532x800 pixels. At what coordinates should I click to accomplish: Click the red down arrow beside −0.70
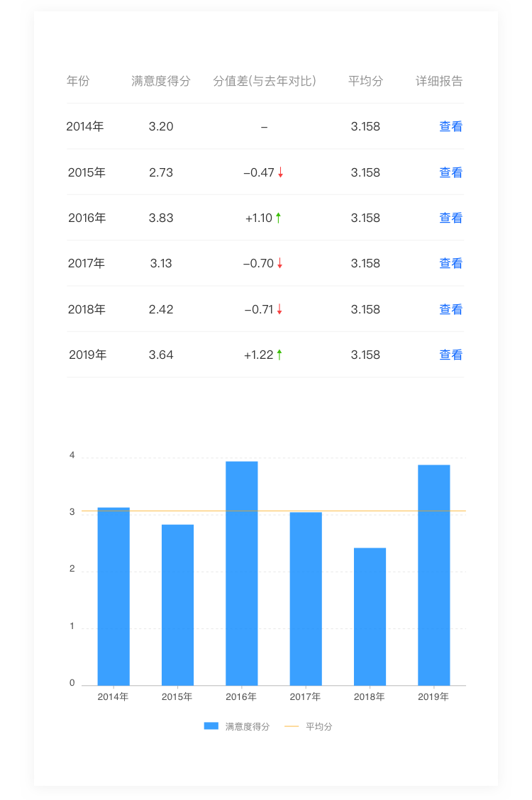click(280, 263)
